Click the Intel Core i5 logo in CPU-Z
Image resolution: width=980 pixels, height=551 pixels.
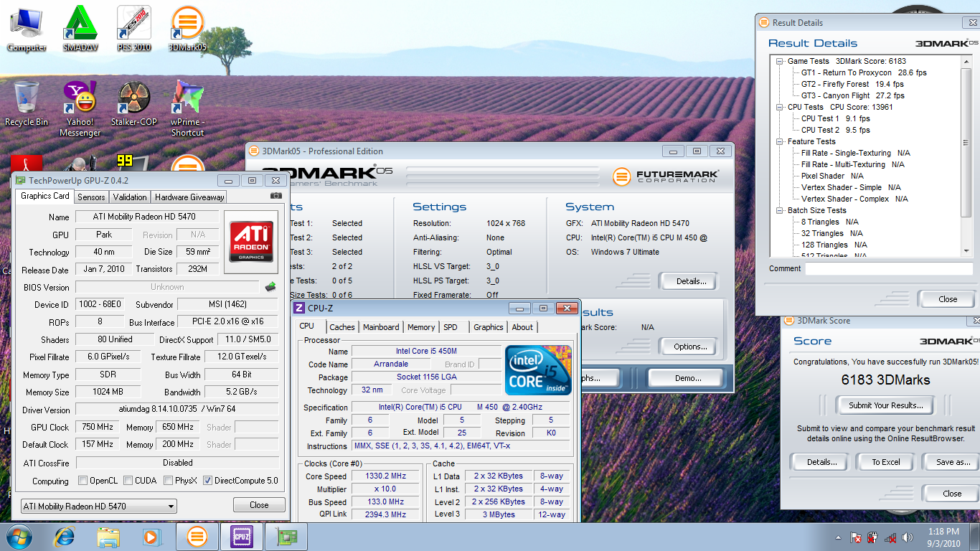point(538,370)
